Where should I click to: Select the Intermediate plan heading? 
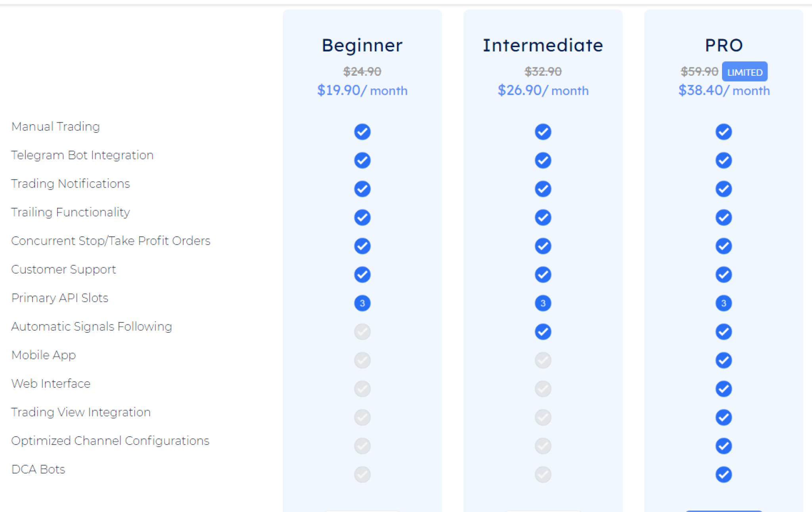543,45
